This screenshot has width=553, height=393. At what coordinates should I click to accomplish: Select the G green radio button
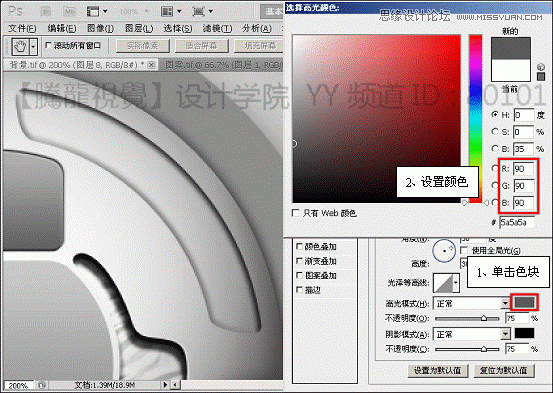coord(495,185)
